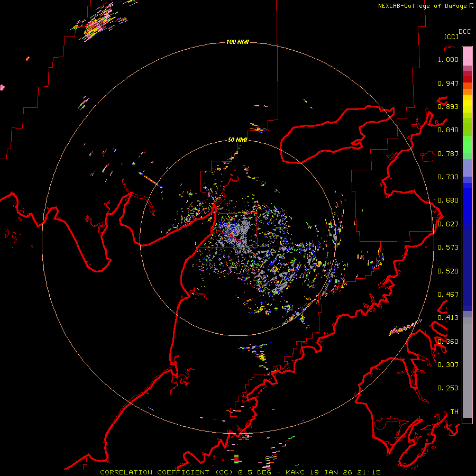The height and width of the screenshot is (476, 476).
Task: Click the TH threshold label
Action: [454, 412]
